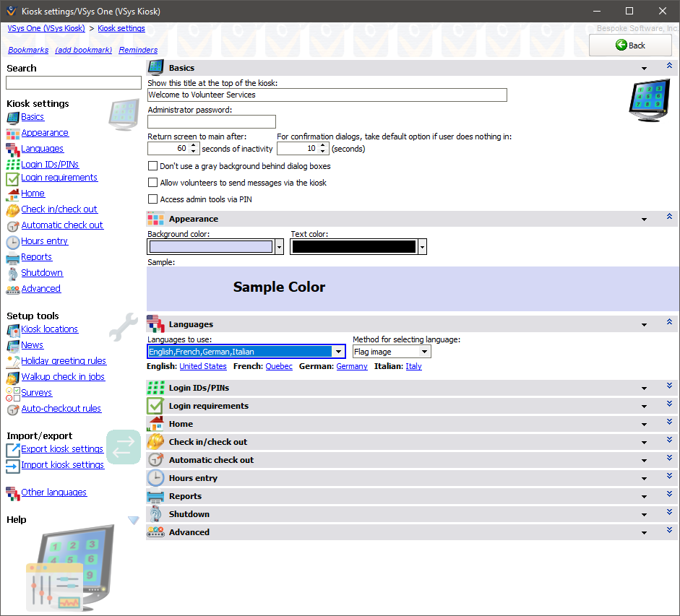Viewport: 680px width, 616px height.
Task: Click the Export kiosk settings icon
Action: 13,449
